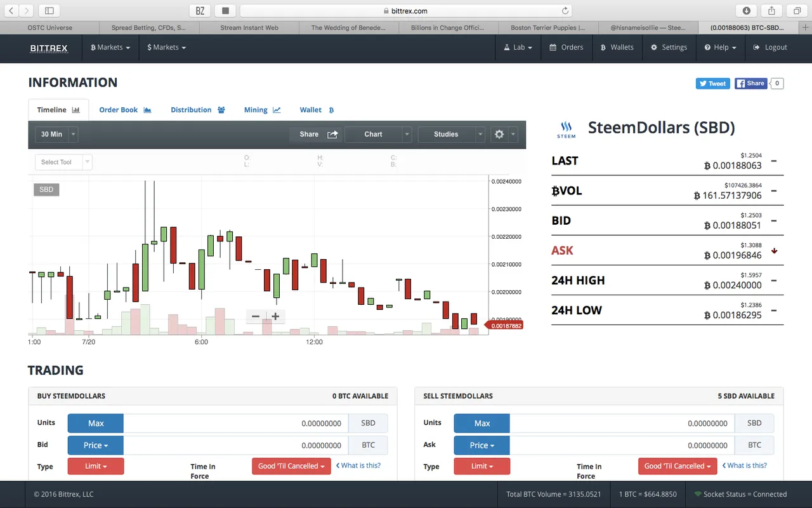Click buy-side Max button
The image size is (812, 508).
(96, 424)
